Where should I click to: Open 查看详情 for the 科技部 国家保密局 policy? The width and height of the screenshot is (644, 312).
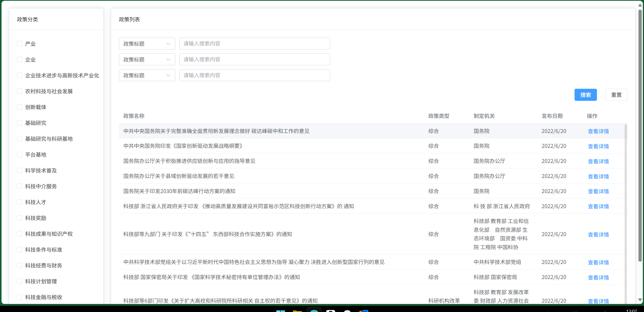(598, 278)
